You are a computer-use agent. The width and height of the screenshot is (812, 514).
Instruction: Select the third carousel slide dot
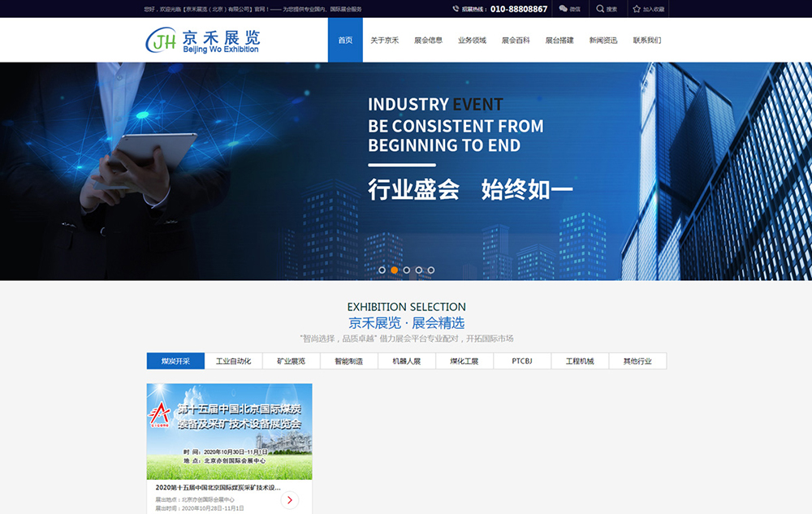407,270
